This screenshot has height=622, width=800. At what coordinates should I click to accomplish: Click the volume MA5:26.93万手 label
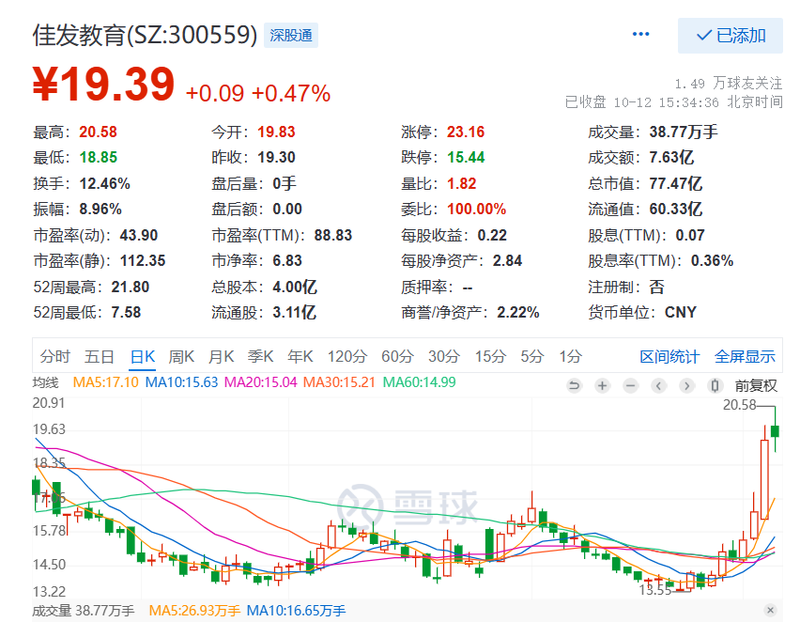coord(194,610)
